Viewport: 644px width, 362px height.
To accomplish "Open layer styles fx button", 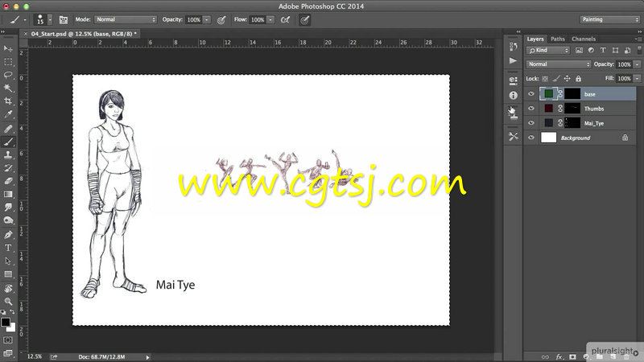I will 559,357.
